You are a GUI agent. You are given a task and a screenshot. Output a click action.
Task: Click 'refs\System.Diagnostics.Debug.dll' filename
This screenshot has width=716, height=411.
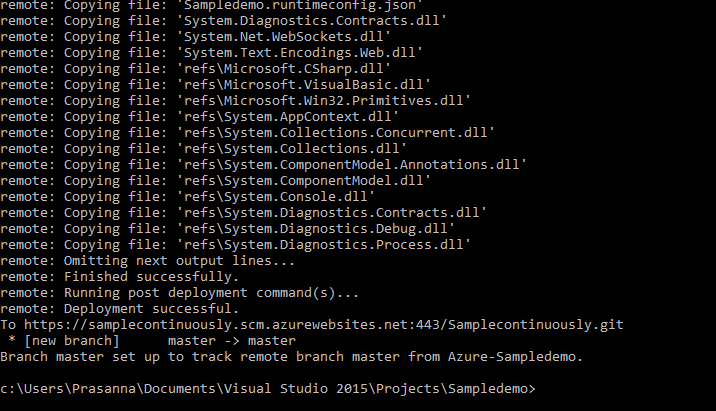click(x=316, y=229)
